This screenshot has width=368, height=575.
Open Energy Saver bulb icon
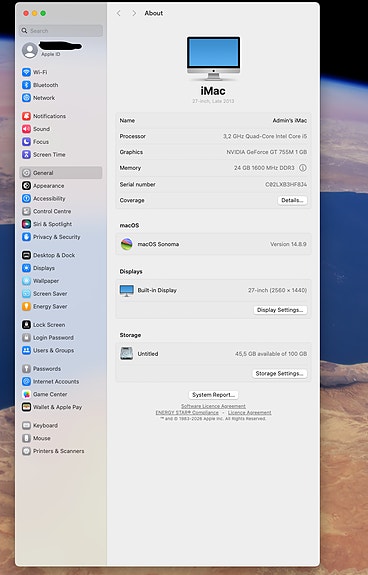coord(26,307)
